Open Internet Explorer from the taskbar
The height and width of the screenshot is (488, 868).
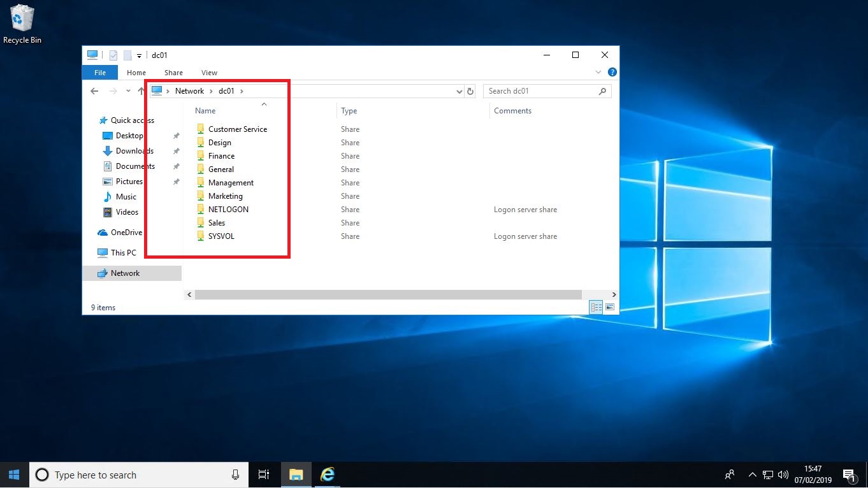pyautogui.click(x=327, y=475)
